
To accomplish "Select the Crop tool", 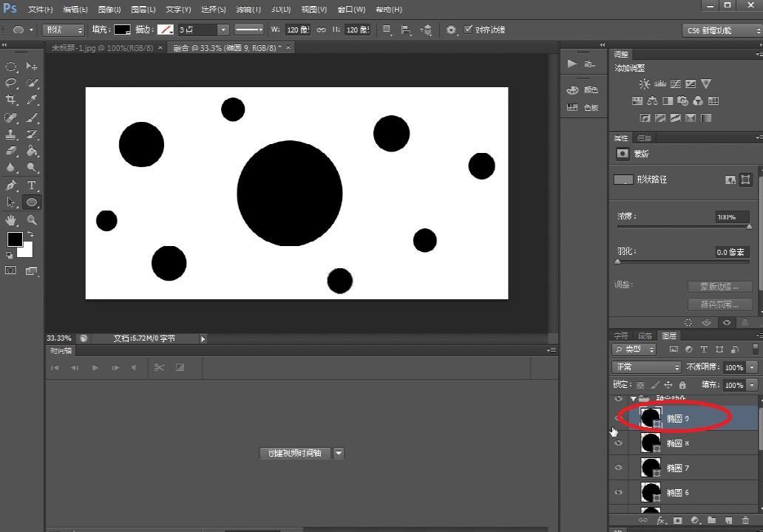I will pyautogui.click(x=11, y=100).
